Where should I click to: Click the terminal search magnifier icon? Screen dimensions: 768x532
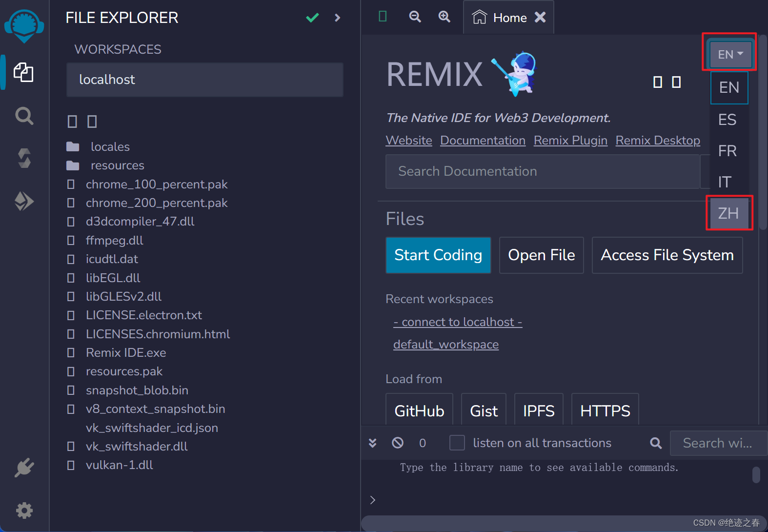tap(656, 443)
